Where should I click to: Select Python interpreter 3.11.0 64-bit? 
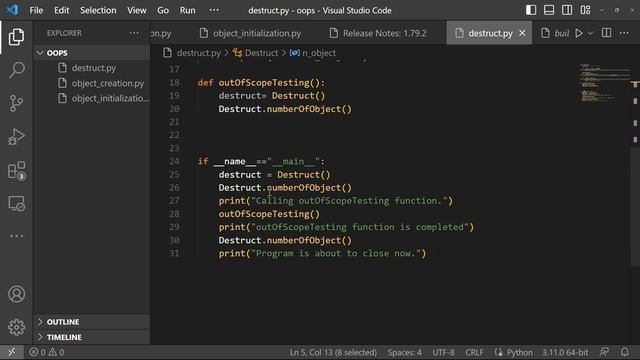coord(565,352)
